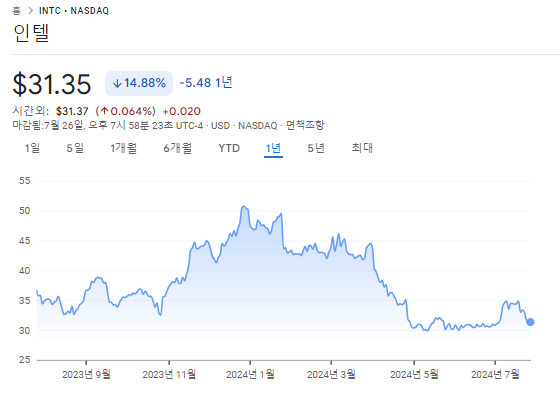Click the 2023년 9월 axis label
The image size is (560, 397).
(x=86, y=374)
